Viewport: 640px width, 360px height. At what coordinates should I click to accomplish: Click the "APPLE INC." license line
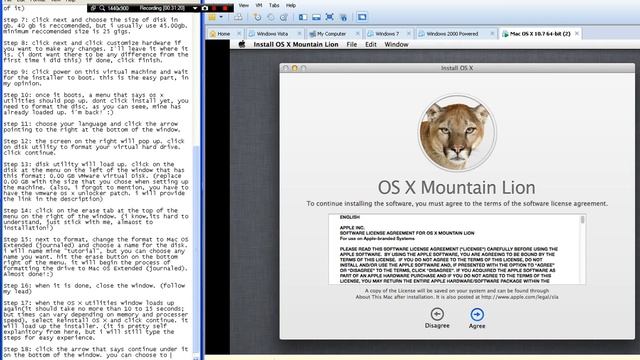point(352,228)
